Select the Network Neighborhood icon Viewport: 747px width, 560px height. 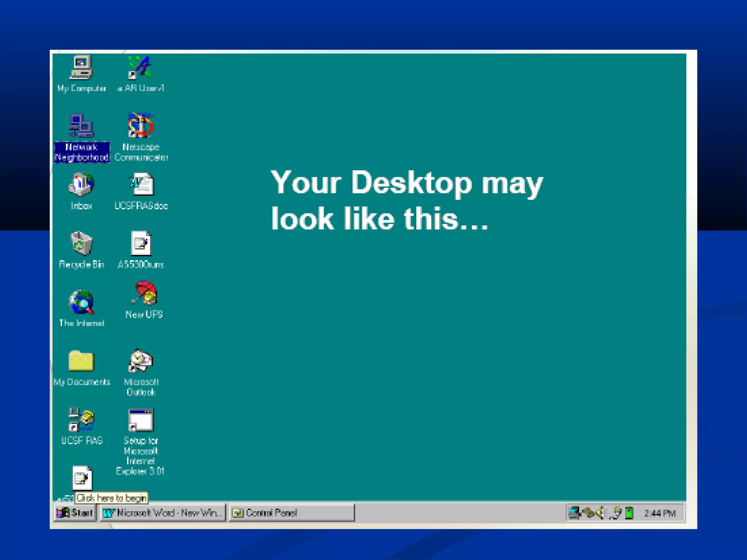(x=81, y=126)
